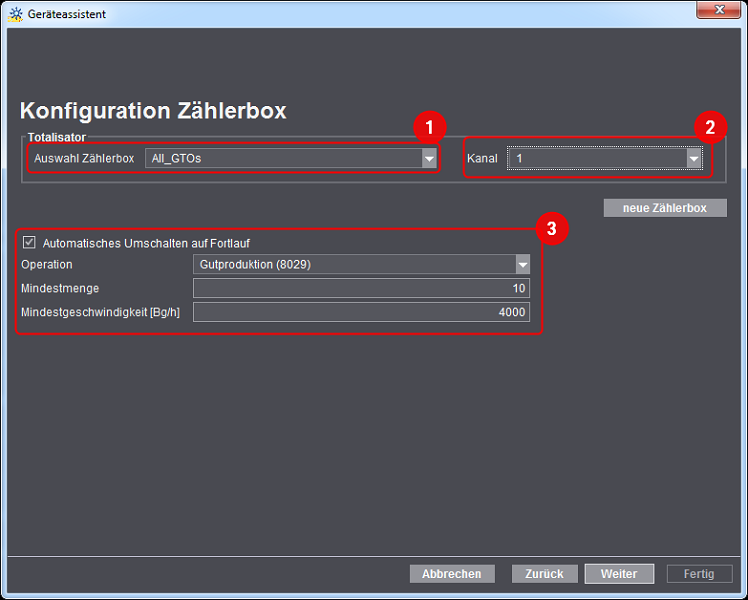Disable Automatisches Umschalten auf Fortlauf checkbox
Screen dimensions: 748x600
[x=29, y=242]
